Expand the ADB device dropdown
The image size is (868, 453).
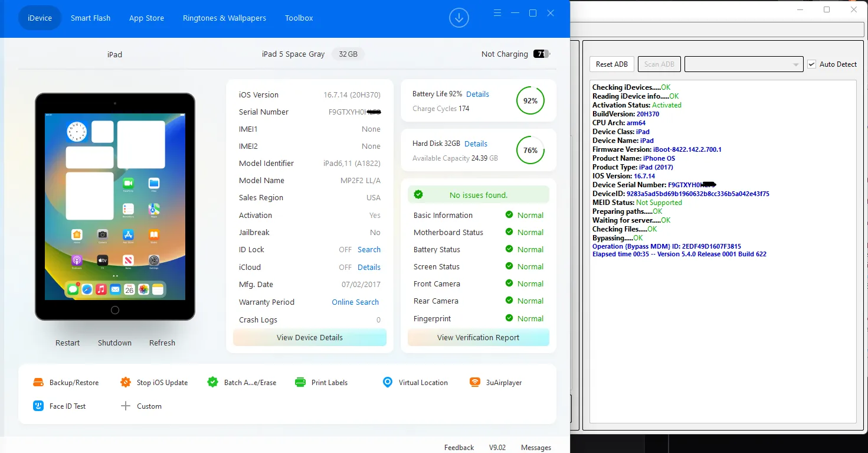coord(796,64)
